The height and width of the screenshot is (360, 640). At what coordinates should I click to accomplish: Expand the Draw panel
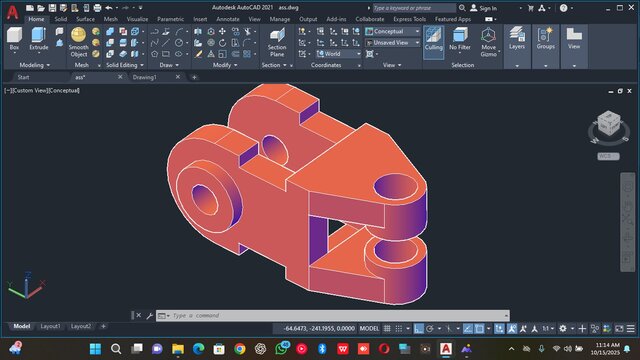pyautogui.click(x=169, y=65)
